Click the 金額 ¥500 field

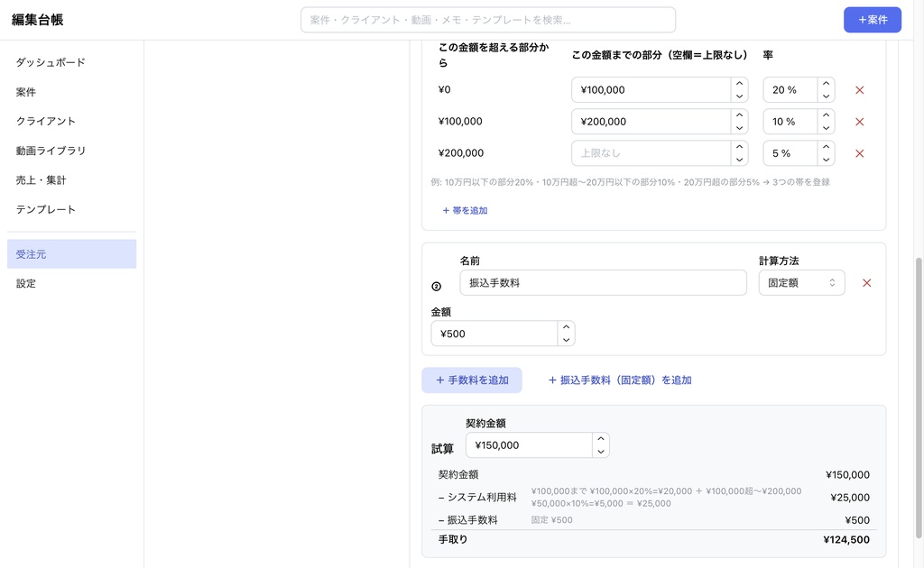494,334
